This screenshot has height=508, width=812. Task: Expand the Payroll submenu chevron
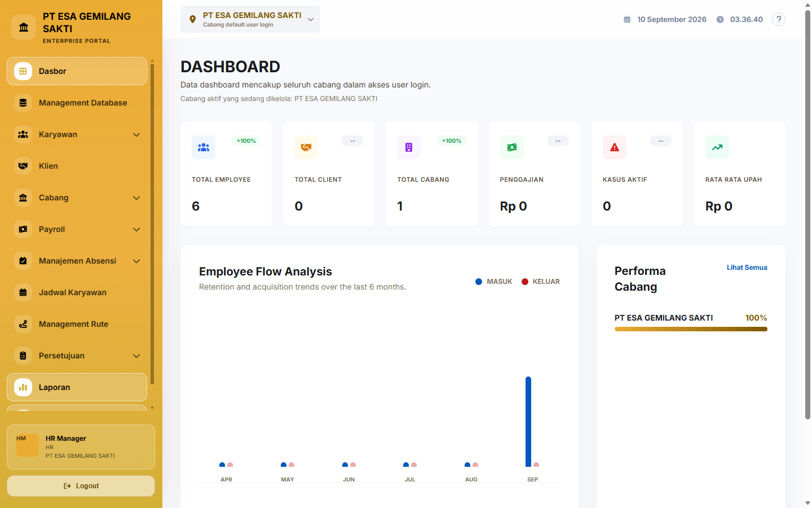tap(136, 229)
